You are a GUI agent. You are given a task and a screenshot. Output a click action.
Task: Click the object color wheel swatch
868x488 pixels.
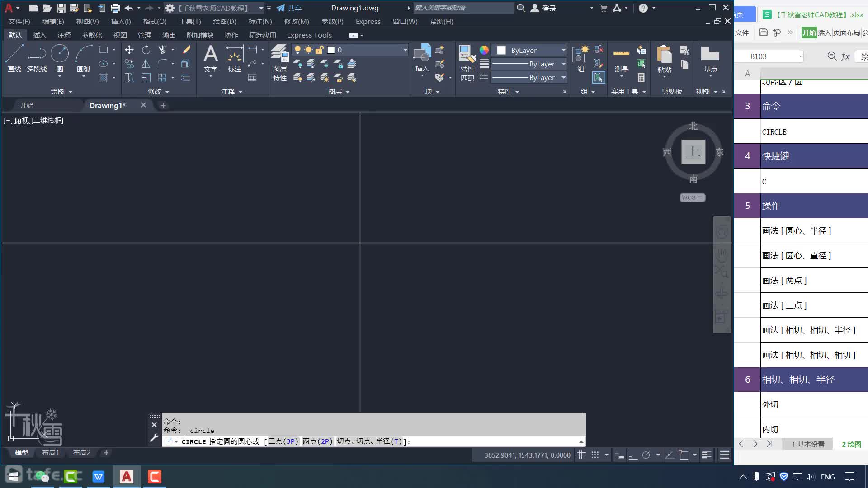[x=484, y=50]
